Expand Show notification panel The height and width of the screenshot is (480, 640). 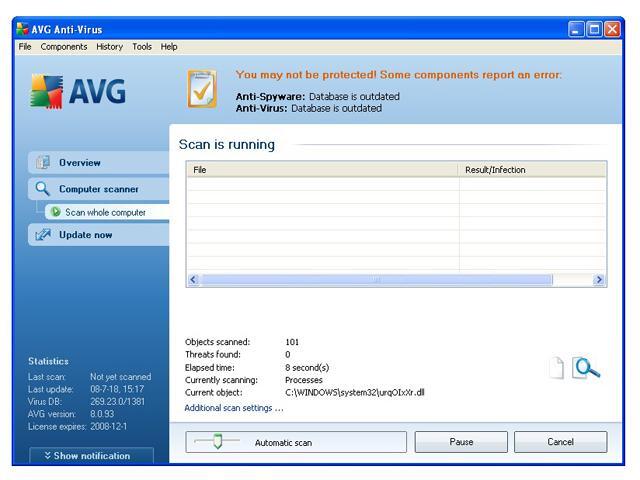91,456
